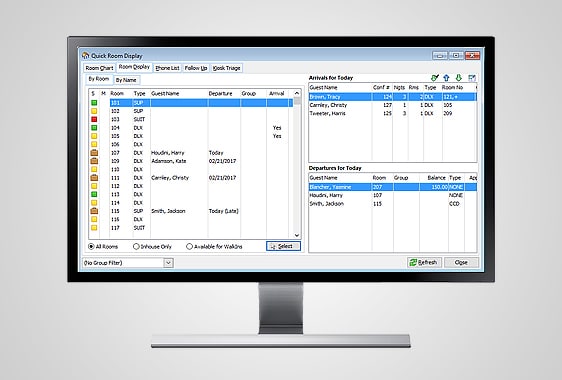Click room number 209 in Arrivals

(x=448, y=113)
